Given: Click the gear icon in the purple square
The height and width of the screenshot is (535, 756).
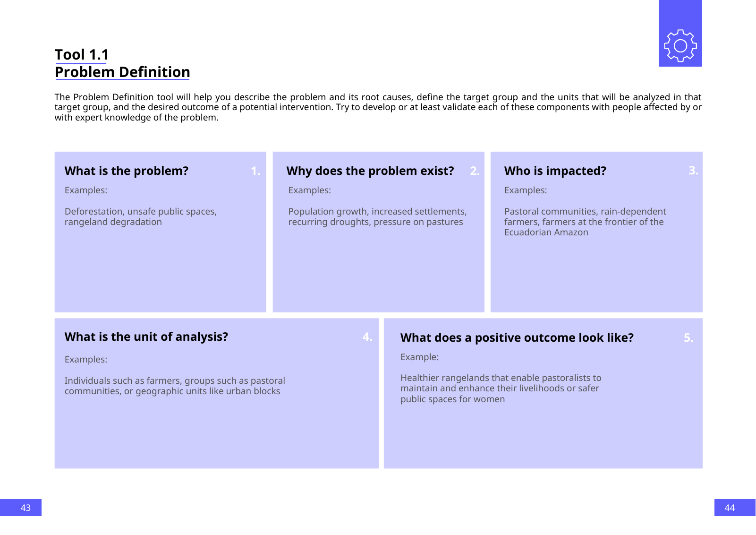Looking at the screenshot, I should point(680,46).
